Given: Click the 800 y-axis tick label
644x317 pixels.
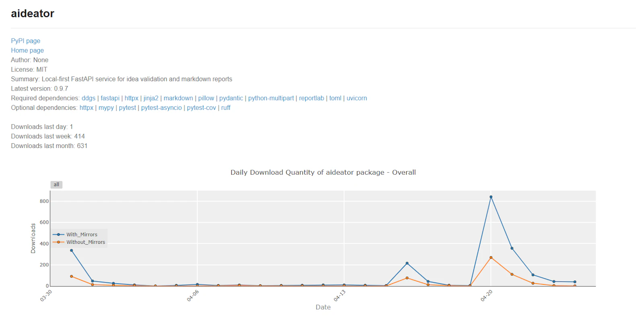Looking at the screenshot, I should (x=44, y=201).
